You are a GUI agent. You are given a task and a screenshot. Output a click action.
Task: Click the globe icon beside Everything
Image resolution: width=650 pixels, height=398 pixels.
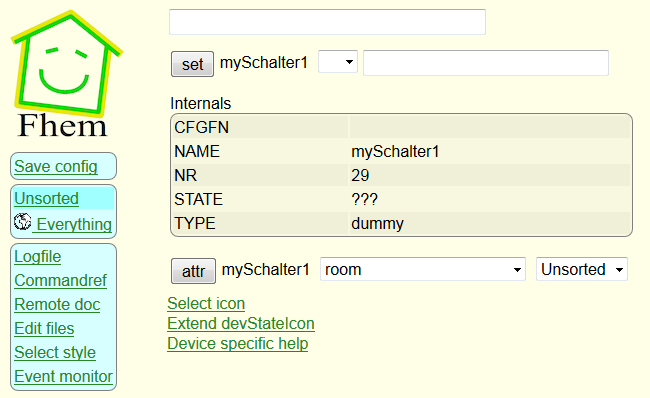click(22, 222)
